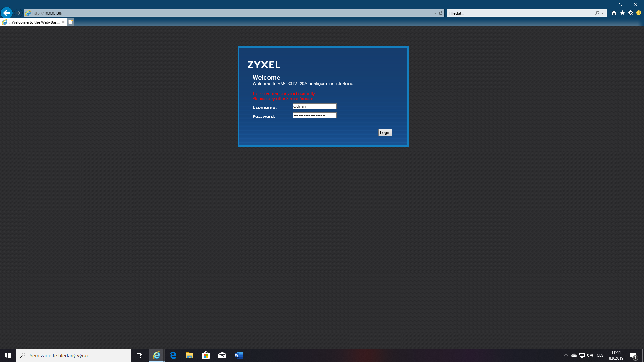Image resolution: width=644 pixels, height=362 pixels.
Task: Refresh the page with reload icon
Action: 441,13
